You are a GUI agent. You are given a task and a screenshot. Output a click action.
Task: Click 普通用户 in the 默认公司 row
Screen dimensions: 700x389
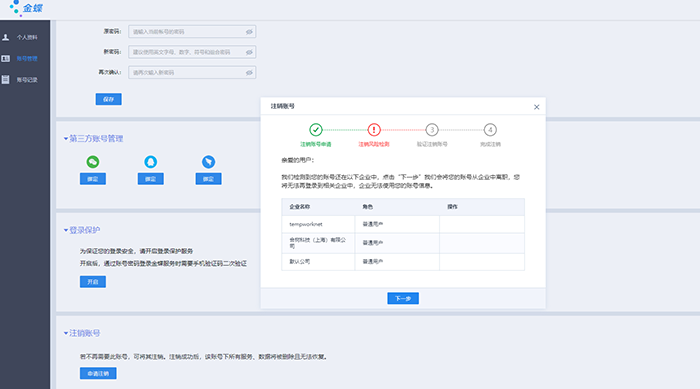[x=372, y=262]
